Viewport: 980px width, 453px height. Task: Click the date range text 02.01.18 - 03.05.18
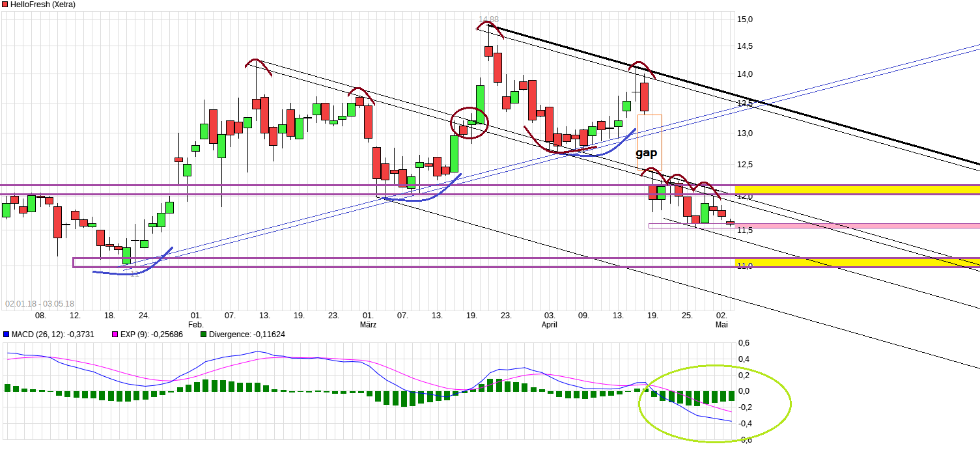point(40,304)
